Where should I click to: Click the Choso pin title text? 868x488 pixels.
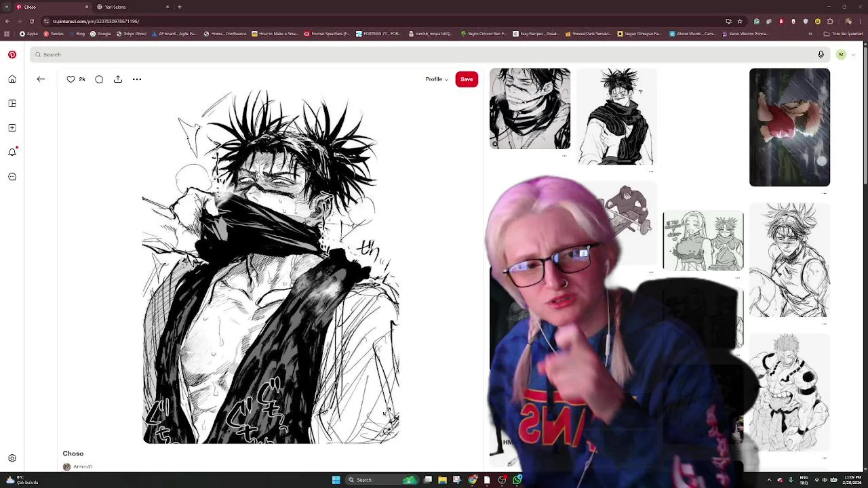(x=73, y=453)
